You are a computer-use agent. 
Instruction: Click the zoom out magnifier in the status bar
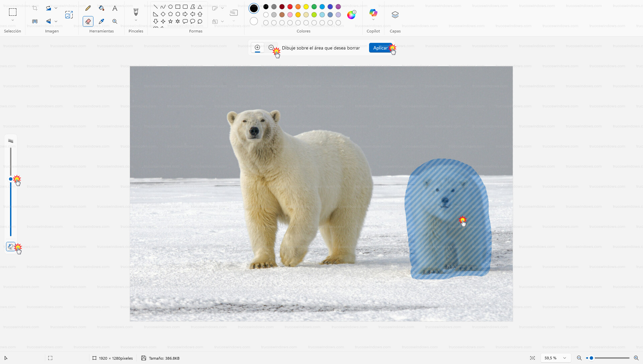579,358
